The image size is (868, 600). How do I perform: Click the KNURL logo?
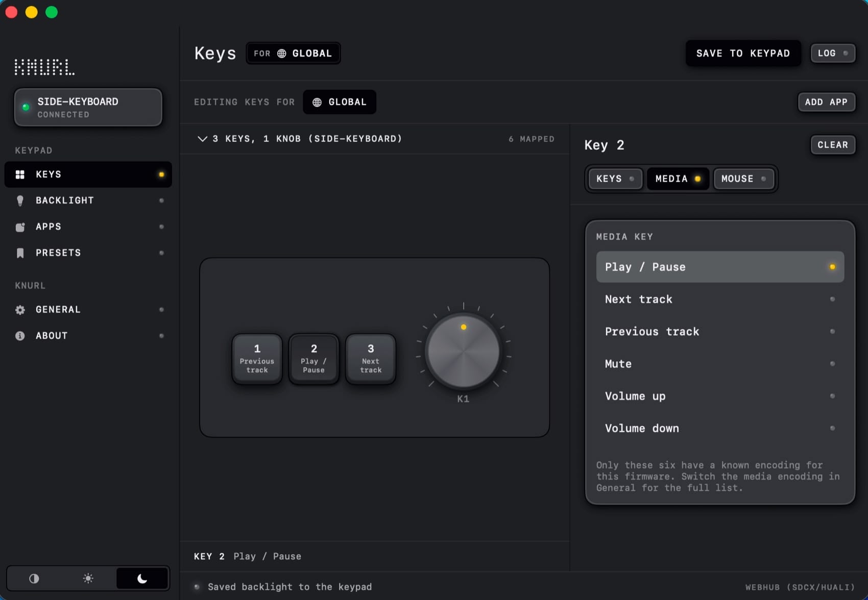pos(44,67)
